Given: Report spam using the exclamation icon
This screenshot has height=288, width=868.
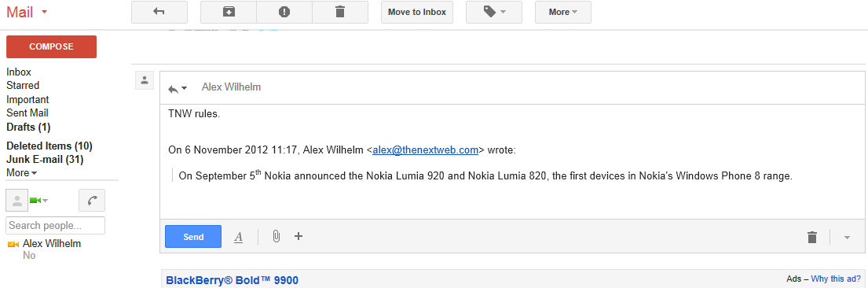Looking at the screenshot, I should point(284,13).
